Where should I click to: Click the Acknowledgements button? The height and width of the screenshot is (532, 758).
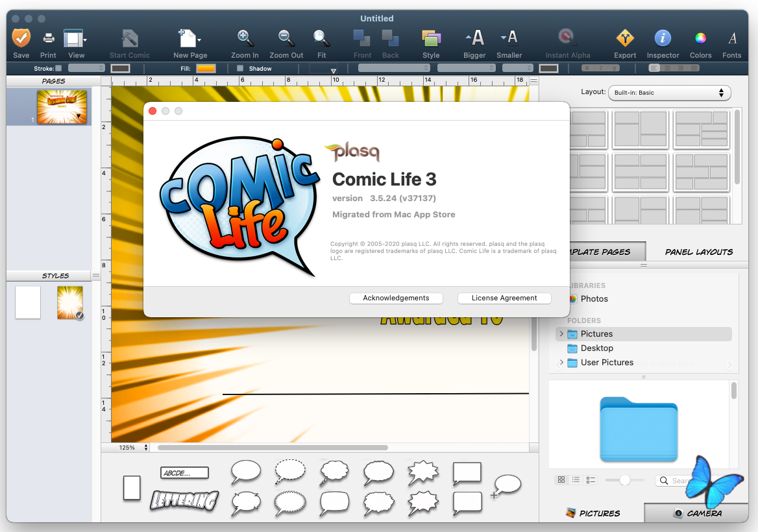point(396,298)
